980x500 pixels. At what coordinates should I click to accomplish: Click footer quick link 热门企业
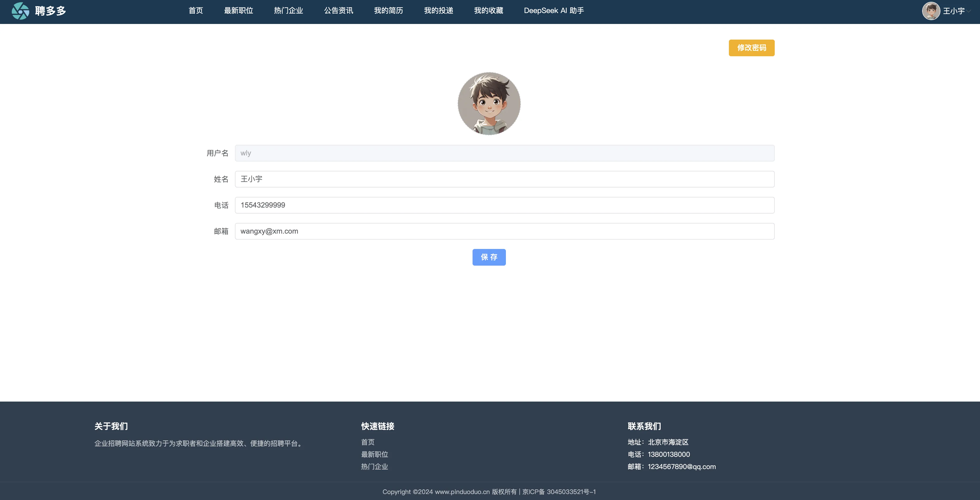pyautogui.click(x=374, y=467)
